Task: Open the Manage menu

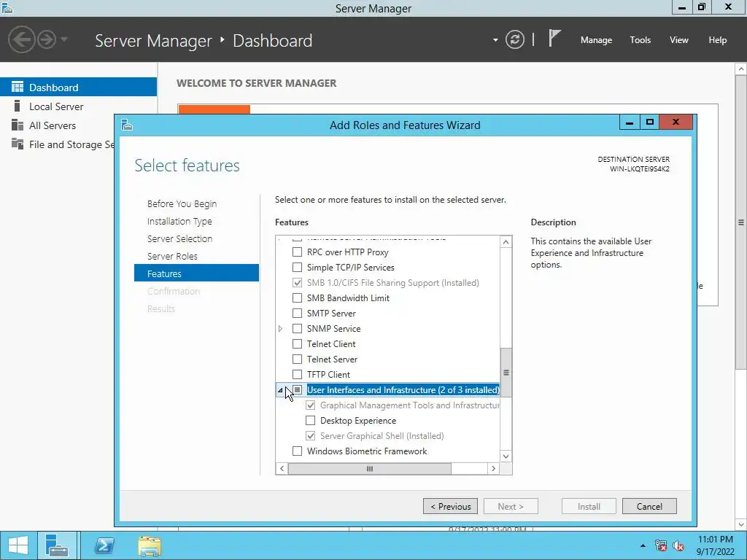Action: point(596,40)
